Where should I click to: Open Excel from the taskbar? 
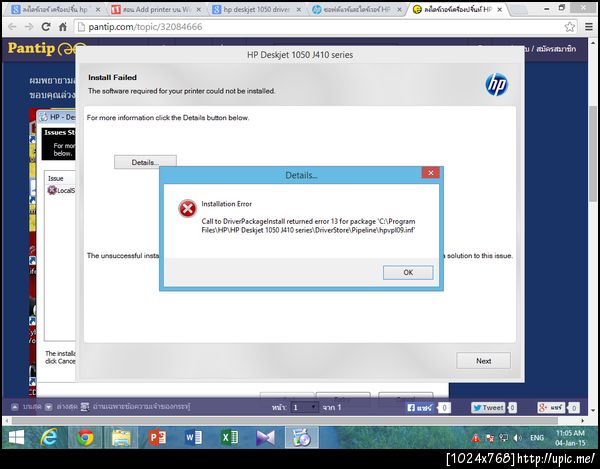point(229,437)
